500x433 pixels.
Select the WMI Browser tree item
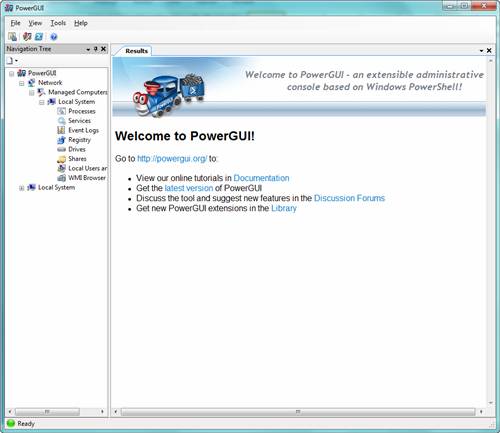[x=87, y=178]
